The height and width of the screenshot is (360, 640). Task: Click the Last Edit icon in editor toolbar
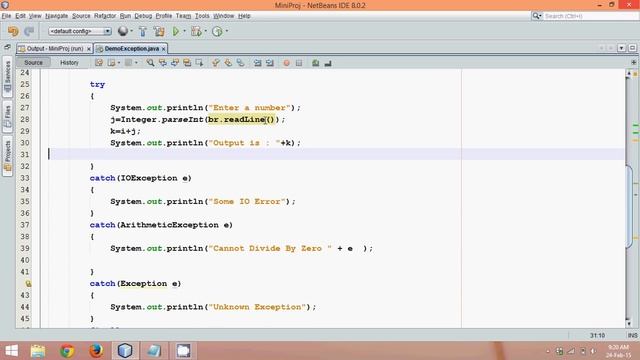(x=99, y=63)
